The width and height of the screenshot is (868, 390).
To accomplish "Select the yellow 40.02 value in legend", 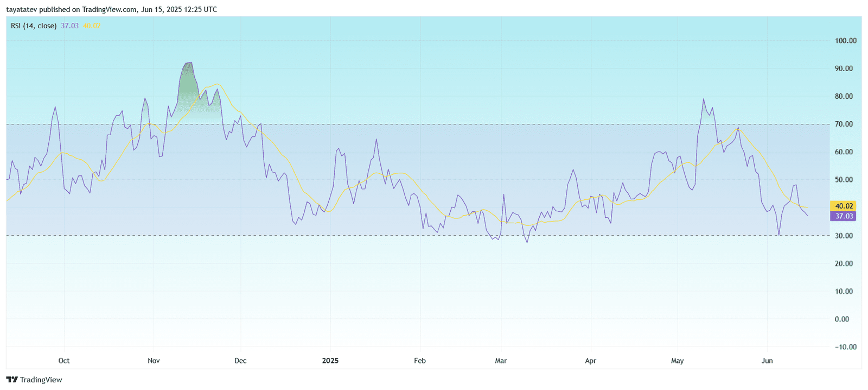I will pyautogui.click(x=92, y=26).
